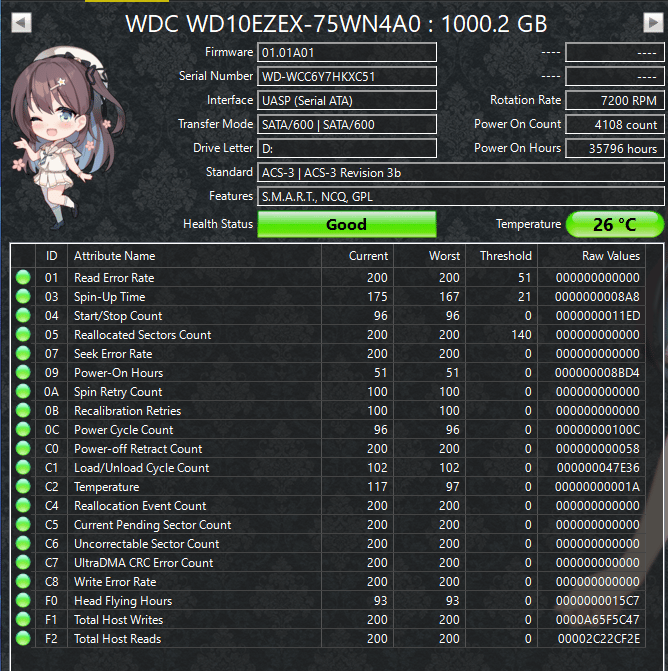The width and height of the screenshot is (668, 671).
Task: Click green status dot for Total Host Reads
Action: pos(23,638)
